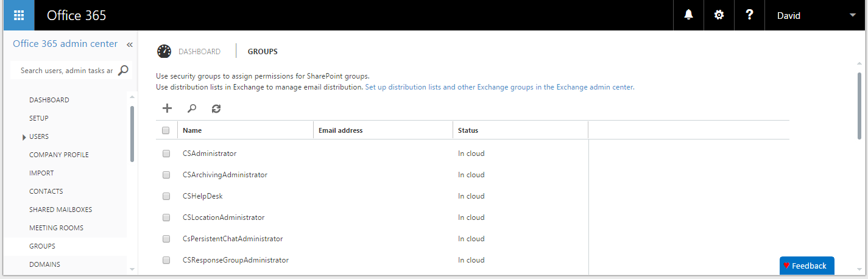Viewport: 868px width, 279px height.
Task: Open the app launcher waffle icon
Action: point(19,15)
